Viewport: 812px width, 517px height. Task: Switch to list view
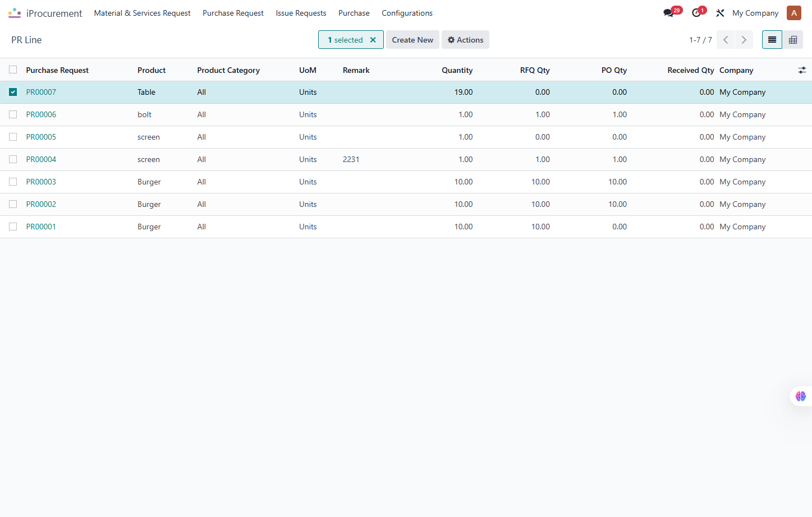coord(772,40)
